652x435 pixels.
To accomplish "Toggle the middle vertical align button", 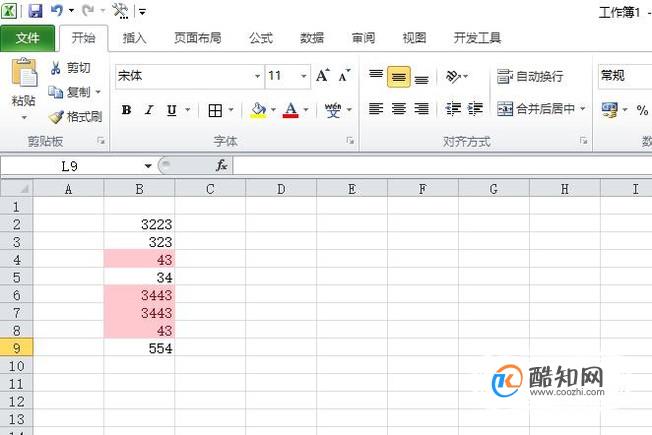I will click(399, 77).
